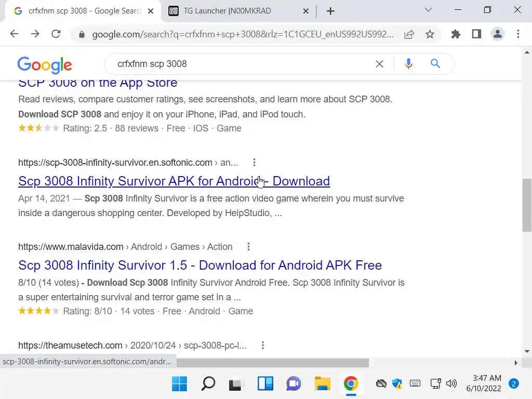
Task: Open the network display tray icon
Action: [435, 384]
